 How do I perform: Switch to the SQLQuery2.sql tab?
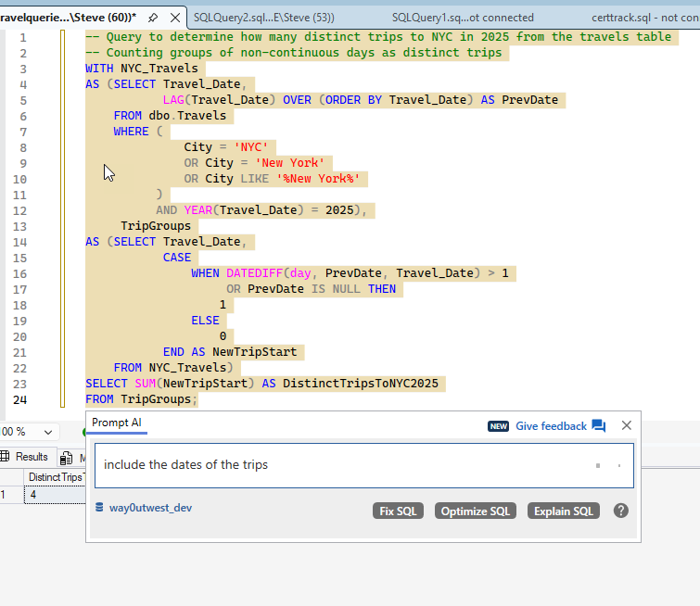click(x=263, y=18)
